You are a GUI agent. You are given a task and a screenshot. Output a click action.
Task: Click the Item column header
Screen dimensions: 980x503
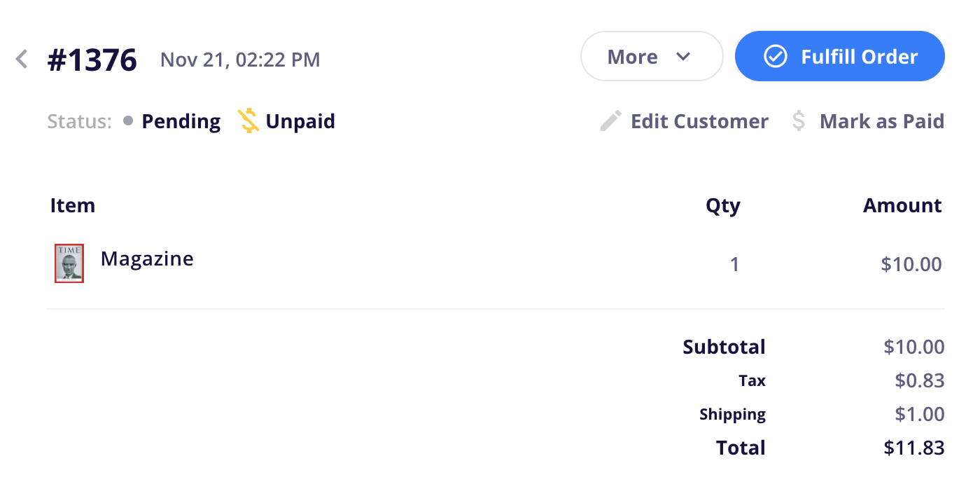[x=73, y=205]
